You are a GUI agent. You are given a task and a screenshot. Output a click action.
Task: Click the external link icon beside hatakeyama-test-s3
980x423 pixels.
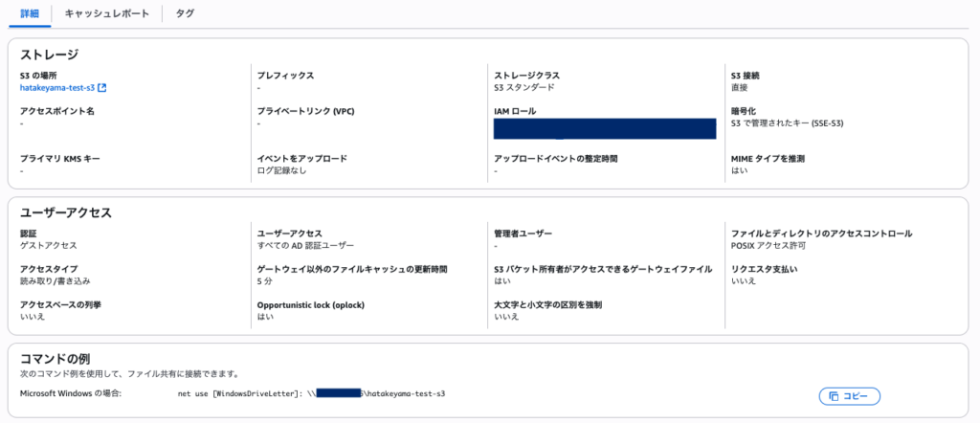click(101, 88)
